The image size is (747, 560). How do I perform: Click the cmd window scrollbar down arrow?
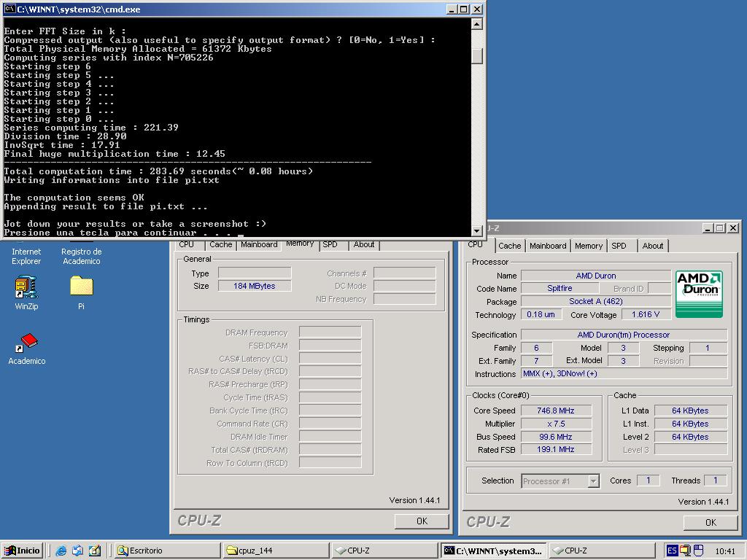477,230
